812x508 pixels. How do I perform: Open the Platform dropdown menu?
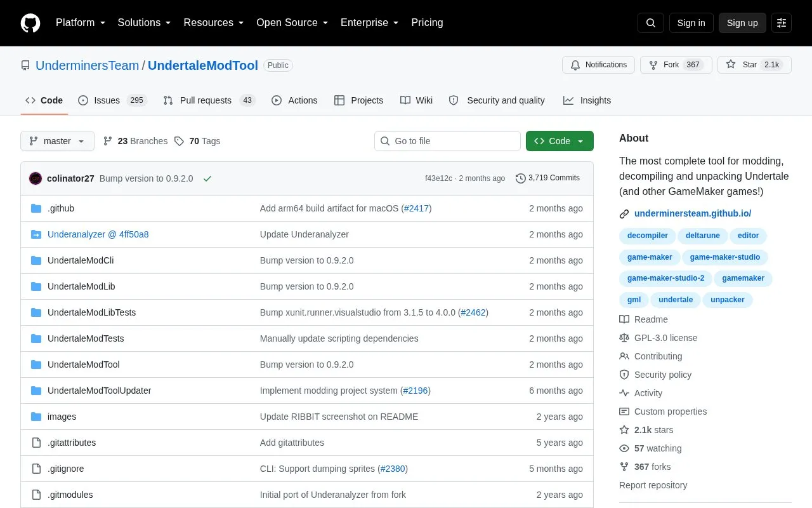(x=81, y=23)
